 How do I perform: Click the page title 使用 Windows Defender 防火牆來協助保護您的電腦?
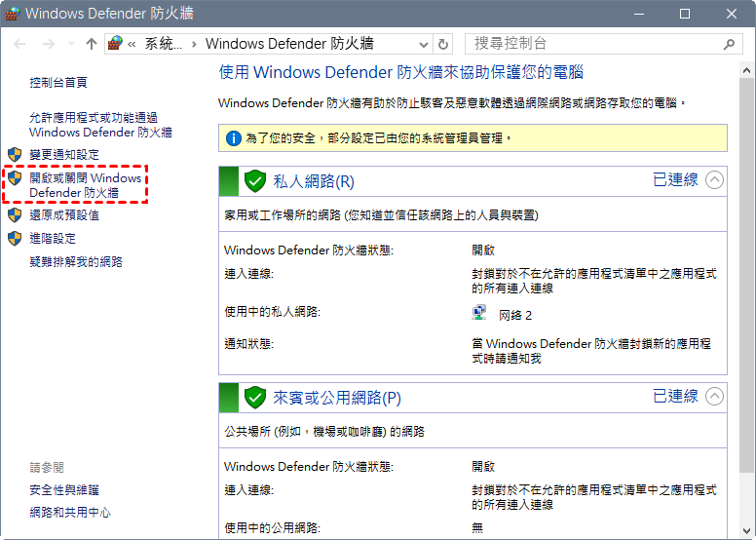pyautogui.click(x=401, y=72)
